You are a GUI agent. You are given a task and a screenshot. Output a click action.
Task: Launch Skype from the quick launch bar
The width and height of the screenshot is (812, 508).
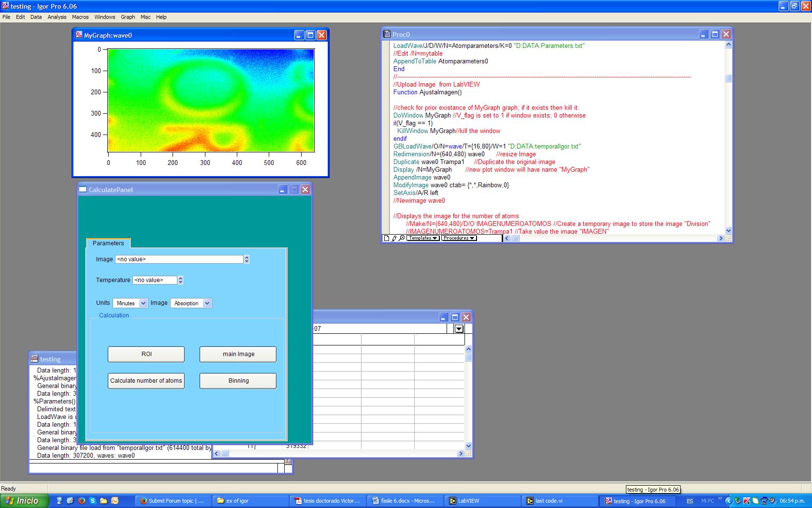point(92,501)
